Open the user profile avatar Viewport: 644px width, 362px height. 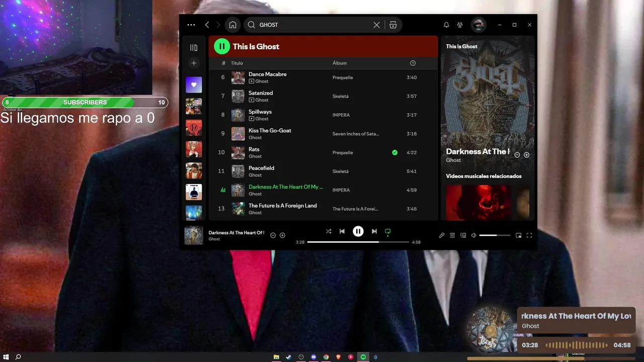478,25
